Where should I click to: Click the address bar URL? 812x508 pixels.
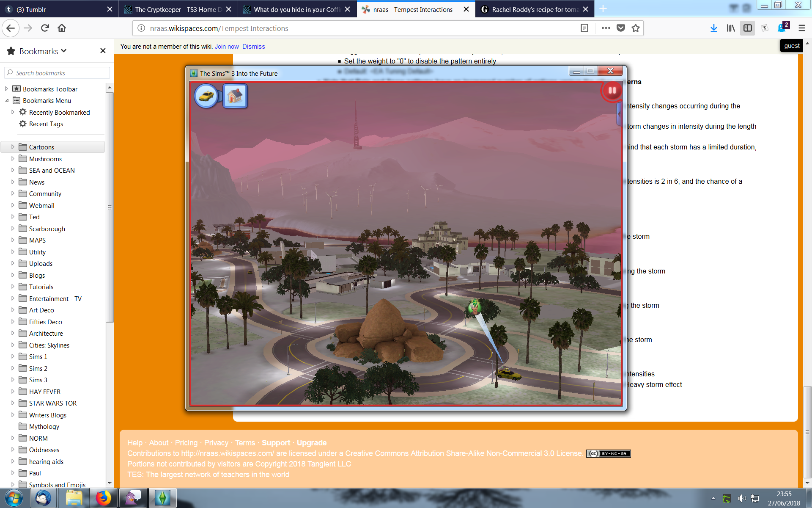pyautogui.click(x=219, y=28)
